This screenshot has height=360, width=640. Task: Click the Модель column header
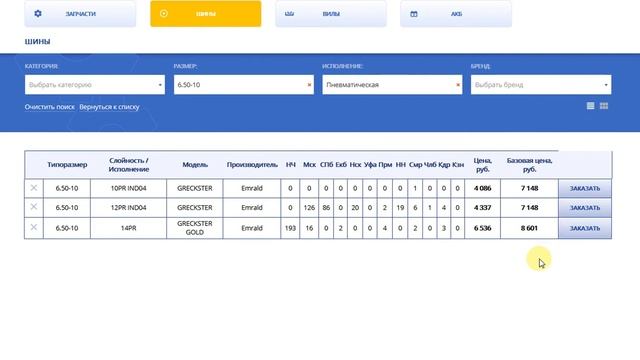195,164
